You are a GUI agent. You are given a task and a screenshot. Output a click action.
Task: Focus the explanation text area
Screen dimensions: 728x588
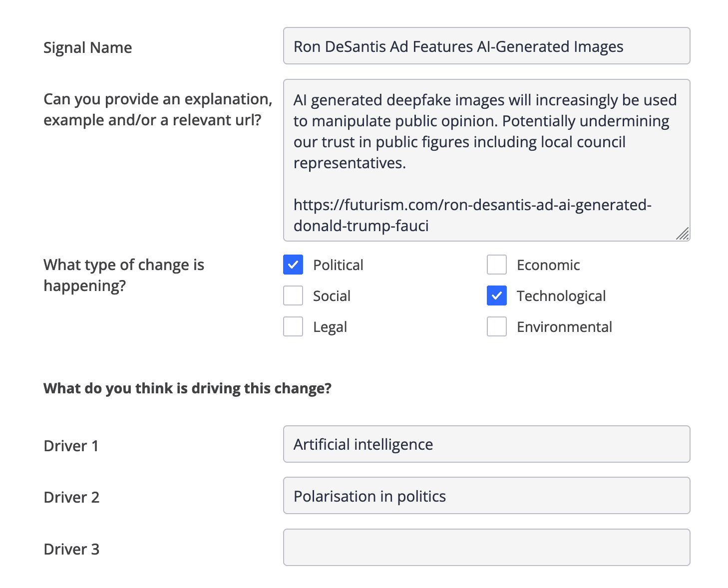tap(486, 160)
